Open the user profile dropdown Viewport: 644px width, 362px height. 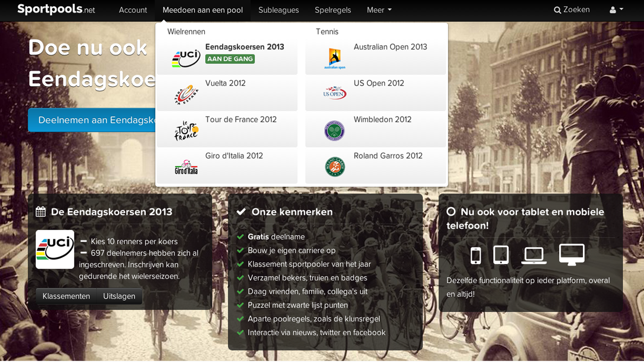click(x=616, y=10)
